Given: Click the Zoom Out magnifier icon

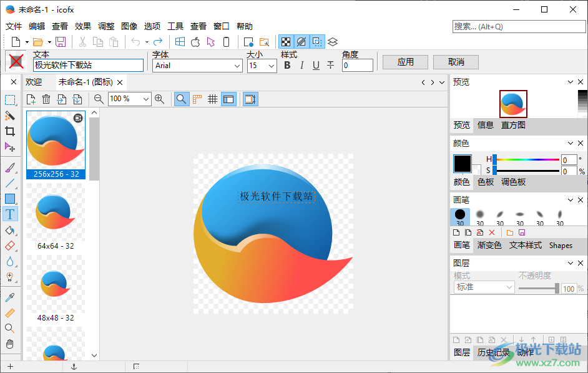Looking at the screenshot, I should click(x=98, y=99).
